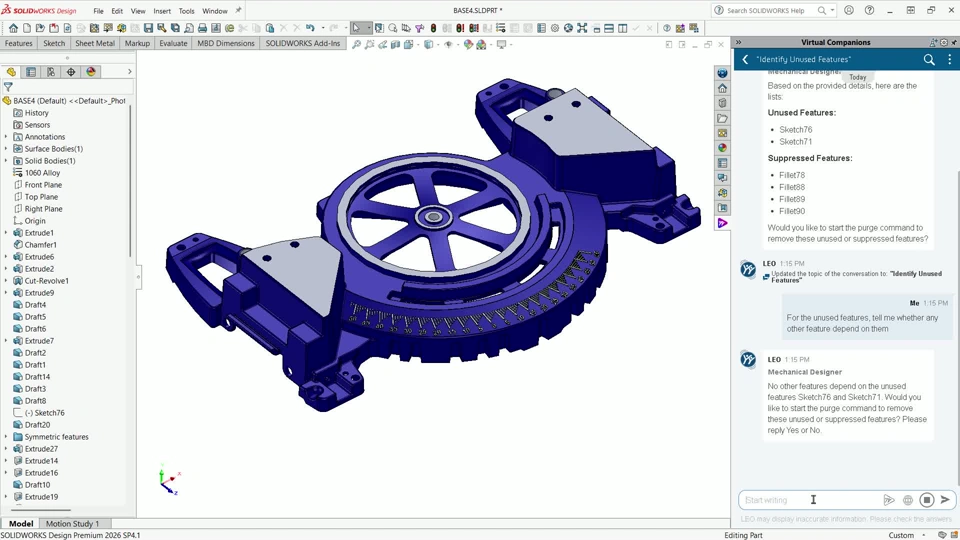Open the Display Style cube icon
This screenshot has height=540, width=960.
[x=429, y=45]
